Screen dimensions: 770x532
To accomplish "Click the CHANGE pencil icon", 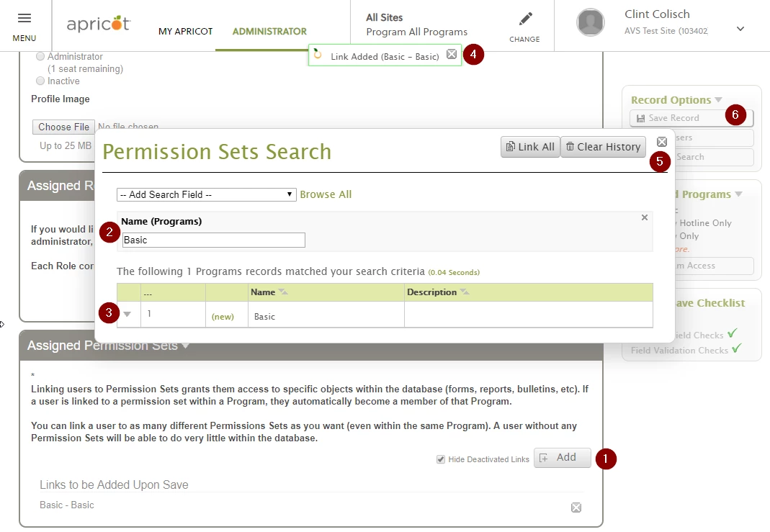I will 525,19.
